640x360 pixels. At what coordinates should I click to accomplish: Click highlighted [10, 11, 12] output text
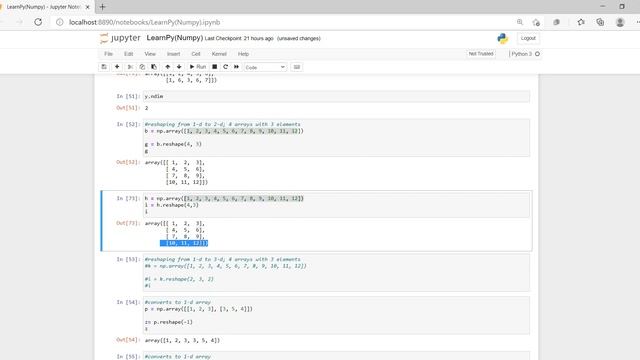tap(184, 243)
